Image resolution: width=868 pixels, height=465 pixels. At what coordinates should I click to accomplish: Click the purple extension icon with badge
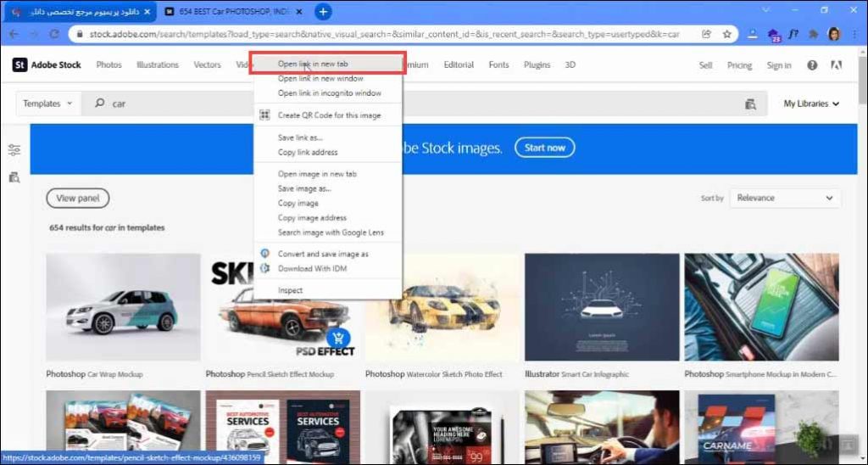click(x=773, y=35)
